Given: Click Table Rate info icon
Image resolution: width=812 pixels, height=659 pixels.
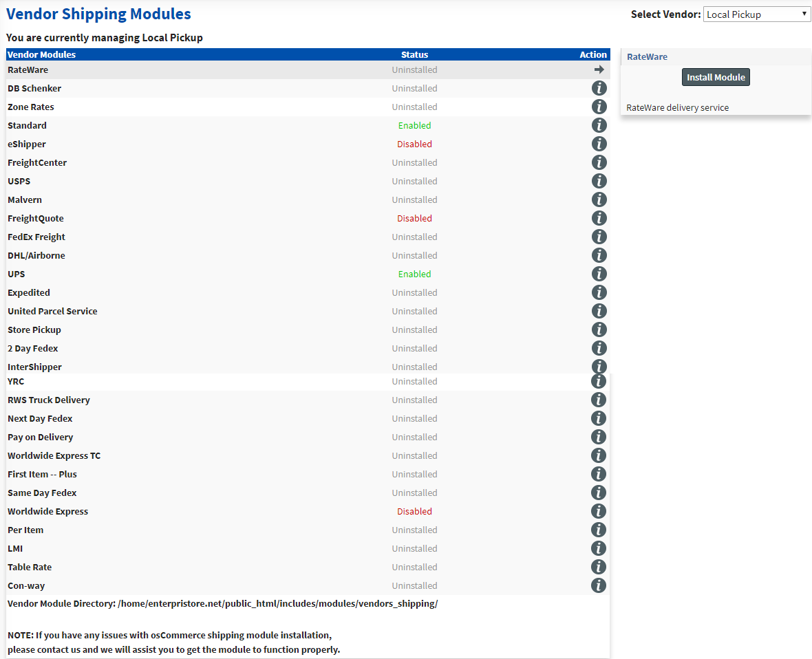Looking at the screenshot, I should (599, 567).
